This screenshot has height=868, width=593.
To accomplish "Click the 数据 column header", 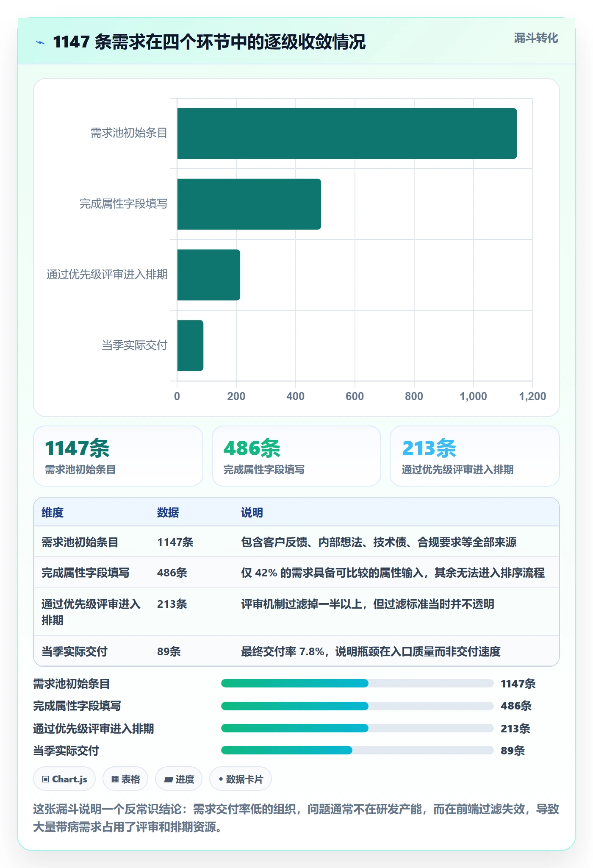I will tap(168, 512).
